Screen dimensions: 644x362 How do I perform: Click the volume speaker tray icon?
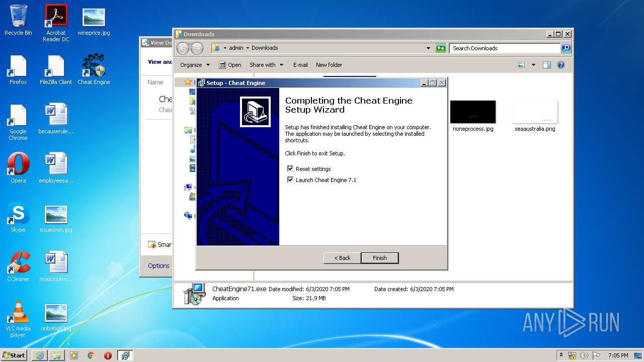click(584, 355)
